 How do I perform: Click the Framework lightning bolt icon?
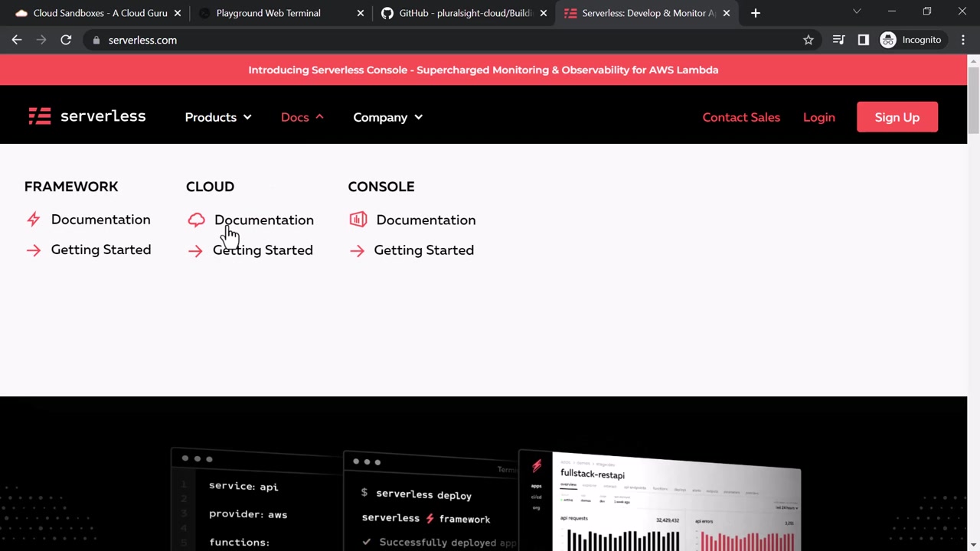tap(33, 220)
